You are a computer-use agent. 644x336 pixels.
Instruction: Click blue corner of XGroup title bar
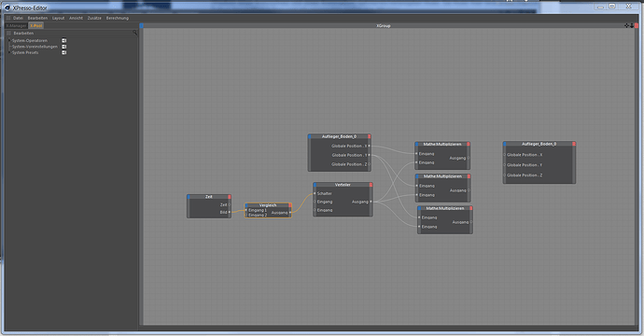pos(141,25)
